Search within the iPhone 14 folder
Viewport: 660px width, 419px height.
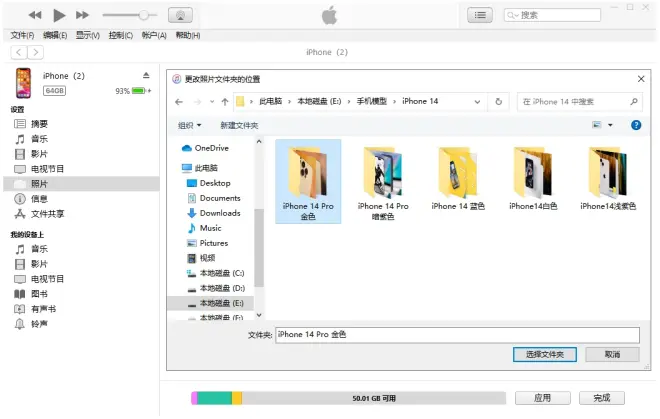tap(579, 102)
